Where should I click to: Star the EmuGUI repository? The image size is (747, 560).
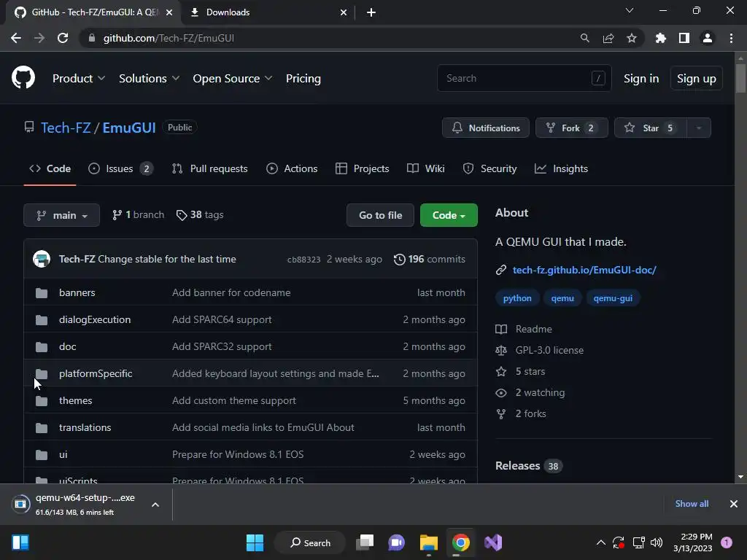coord(651,128)
